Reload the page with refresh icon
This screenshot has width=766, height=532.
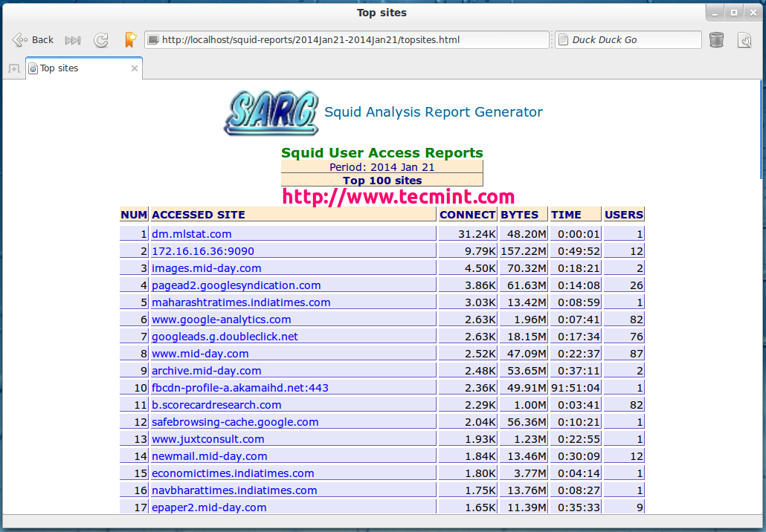point(101,40)
